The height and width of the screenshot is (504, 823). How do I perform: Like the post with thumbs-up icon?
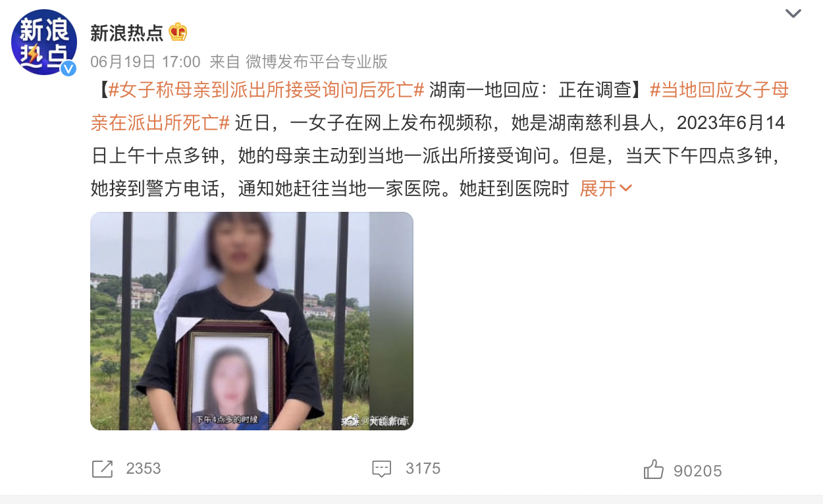(x=653, y=470)
